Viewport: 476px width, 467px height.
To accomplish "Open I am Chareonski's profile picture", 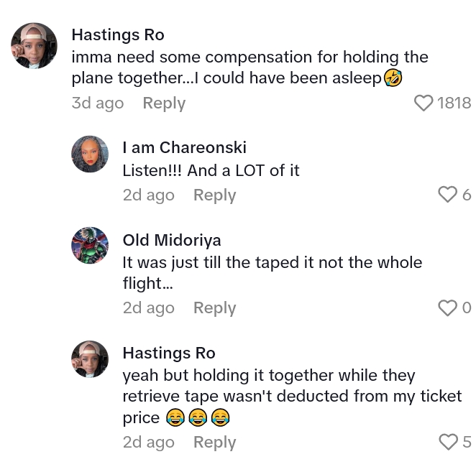I will tap(90, 154).
